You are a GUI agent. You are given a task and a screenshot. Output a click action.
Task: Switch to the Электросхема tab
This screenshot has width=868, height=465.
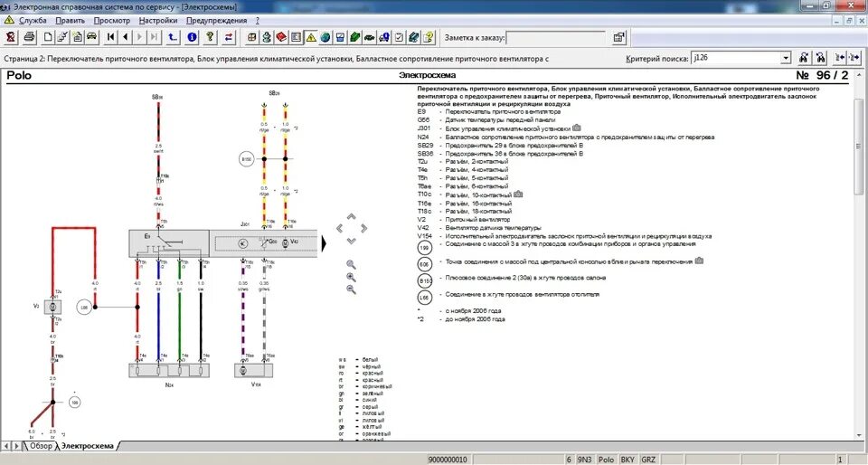[88, 446]
